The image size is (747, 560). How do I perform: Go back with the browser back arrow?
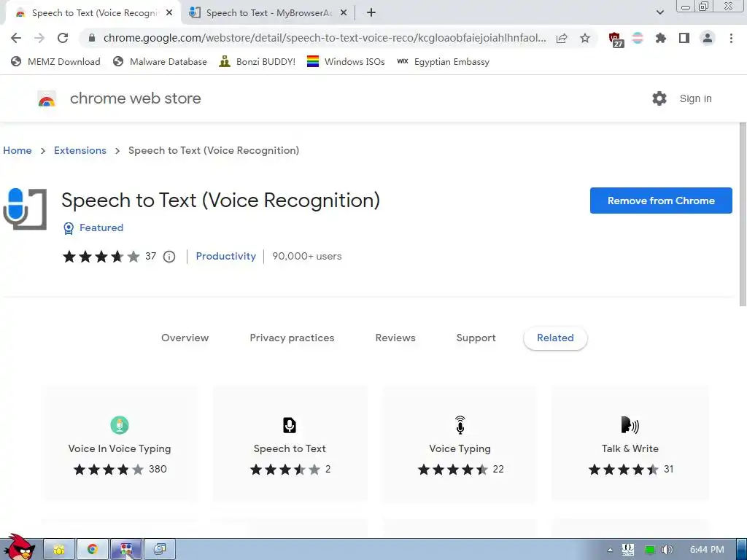(16, 38)
